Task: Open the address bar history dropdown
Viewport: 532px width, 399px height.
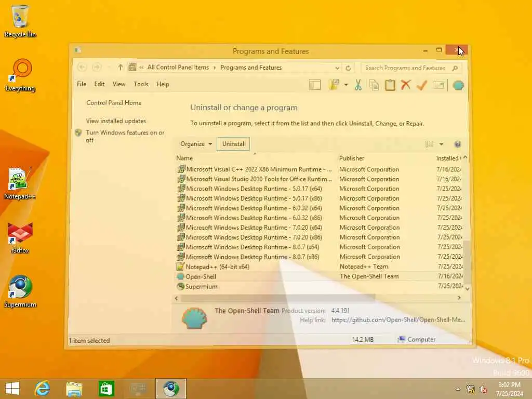Action: tap(337, 68)
